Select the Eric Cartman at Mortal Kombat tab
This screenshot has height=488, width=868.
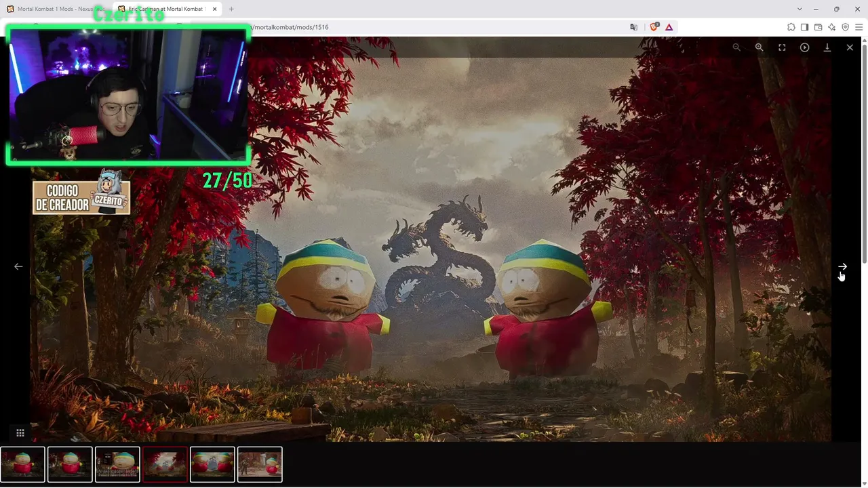tap(166, 9)
